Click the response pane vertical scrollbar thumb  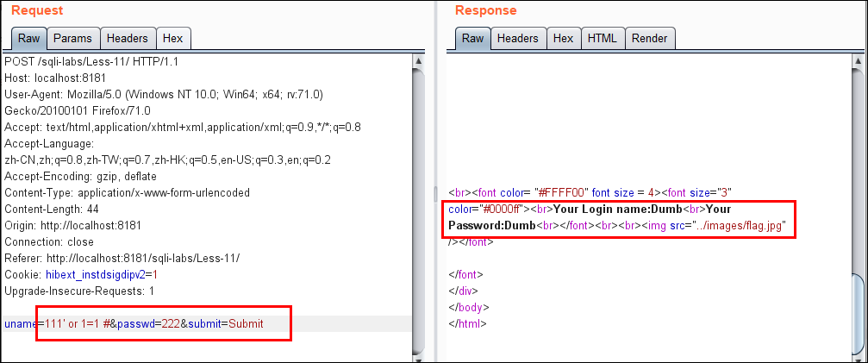(x=858, y=313)
